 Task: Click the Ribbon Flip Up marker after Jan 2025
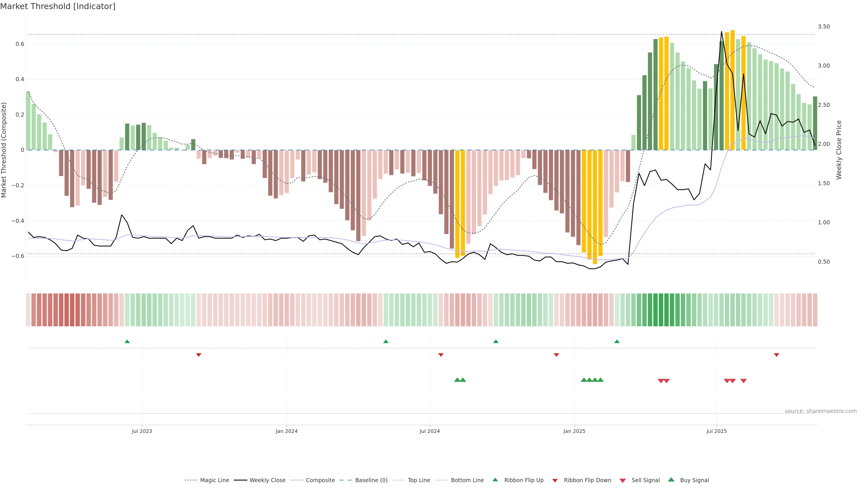click(617, 342)
